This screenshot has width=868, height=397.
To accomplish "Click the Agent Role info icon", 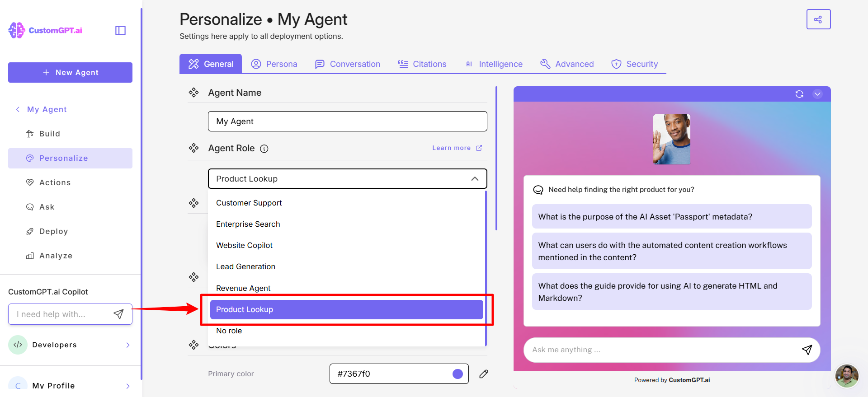I will 264,149.
